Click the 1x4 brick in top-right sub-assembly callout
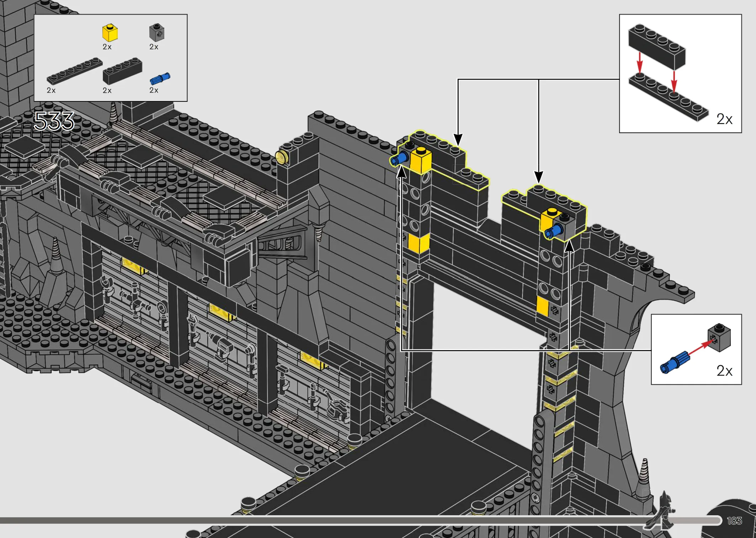 pyautogui.click(x=656, y=47)
